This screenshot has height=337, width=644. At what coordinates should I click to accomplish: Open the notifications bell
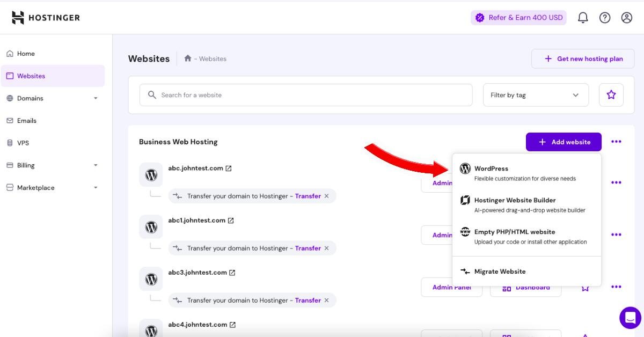583,18
